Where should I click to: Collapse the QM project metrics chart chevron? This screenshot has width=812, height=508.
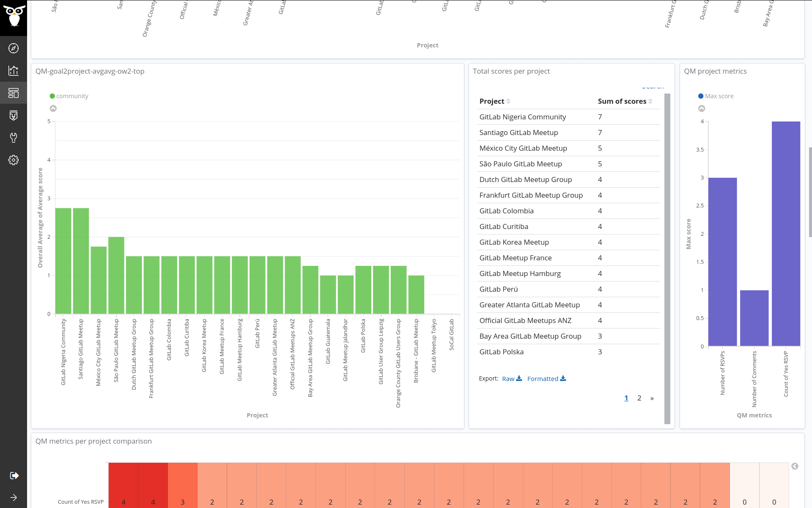click(702, 108)
